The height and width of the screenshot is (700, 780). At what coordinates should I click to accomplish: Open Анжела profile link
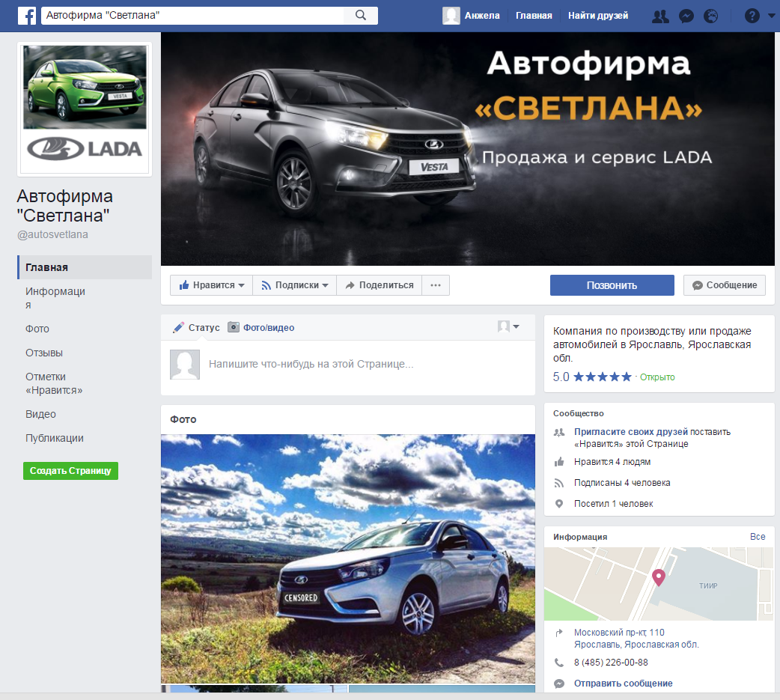click(x=482, y=16)
